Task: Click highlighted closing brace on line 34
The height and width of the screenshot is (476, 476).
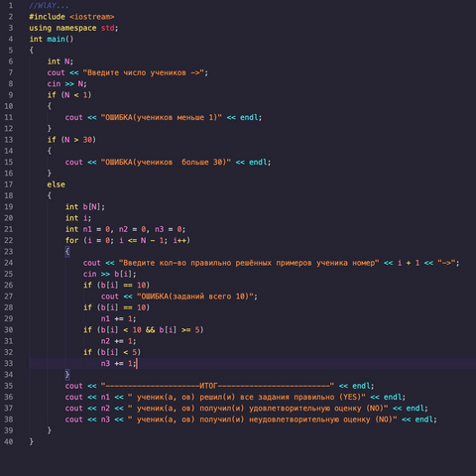Action: (x=67, y=375)
